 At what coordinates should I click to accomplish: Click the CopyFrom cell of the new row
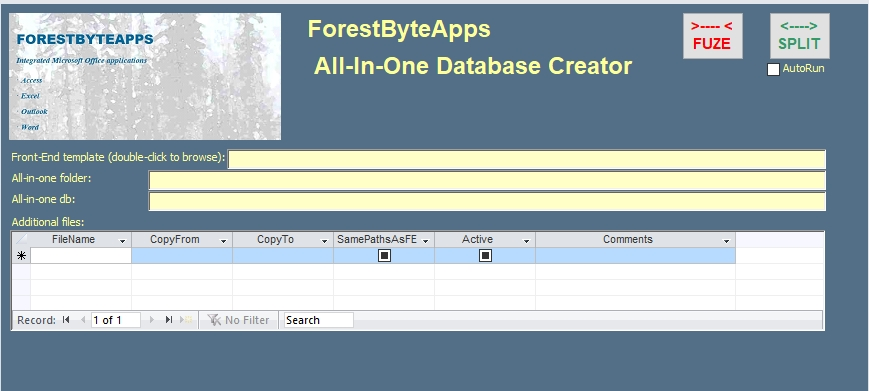tap(182, 255)
